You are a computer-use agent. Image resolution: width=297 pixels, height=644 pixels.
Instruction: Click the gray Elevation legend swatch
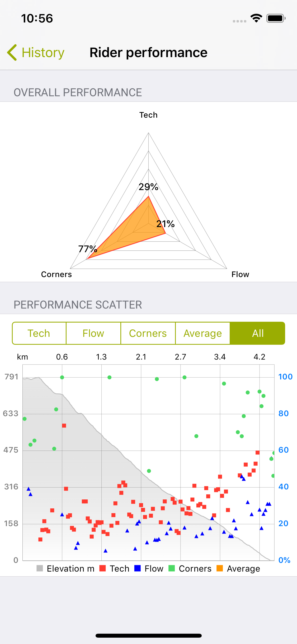(x=40, y=568)
